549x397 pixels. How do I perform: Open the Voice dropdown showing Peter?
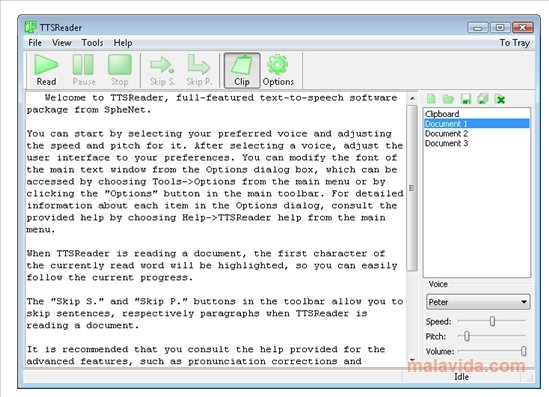tap(478, 302)
